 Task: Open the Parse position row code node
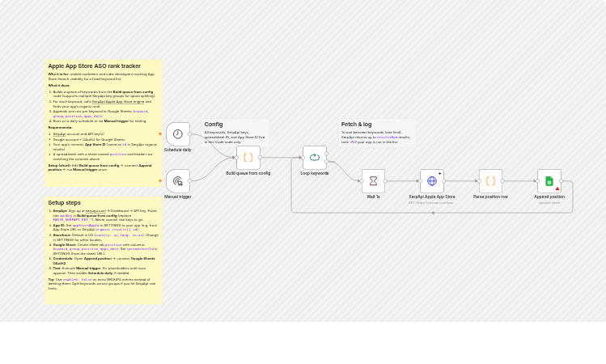[x=490, y=181]
